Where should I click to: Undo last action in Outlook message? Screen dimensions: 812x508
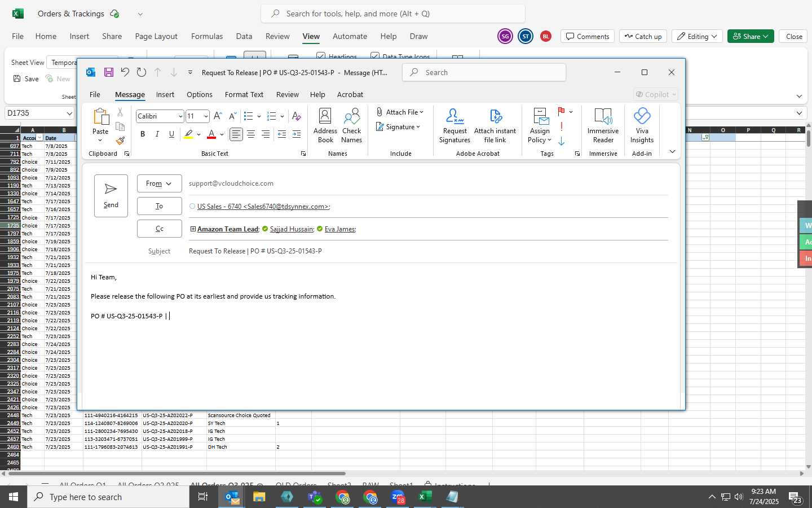[x=125, y=72]
